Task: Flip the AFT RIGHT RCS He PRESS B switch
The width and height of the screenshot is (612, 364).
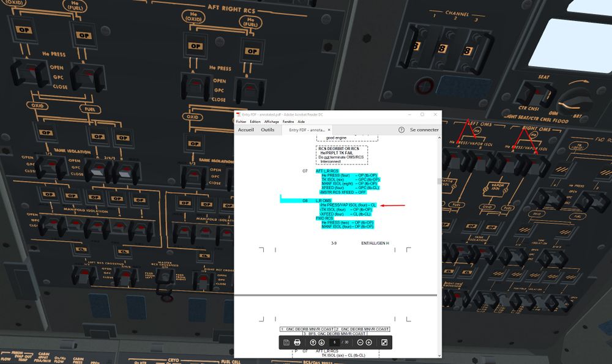Action: 250,91
